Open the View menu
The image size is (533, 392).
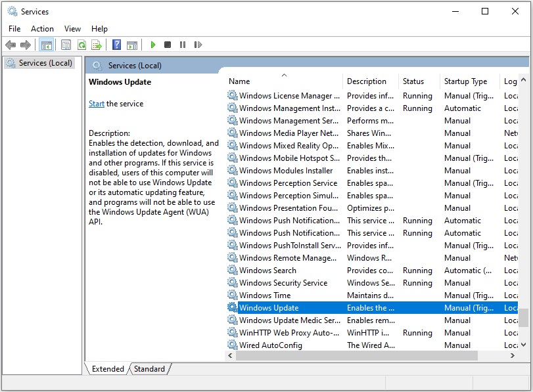(x=72, y=29)
